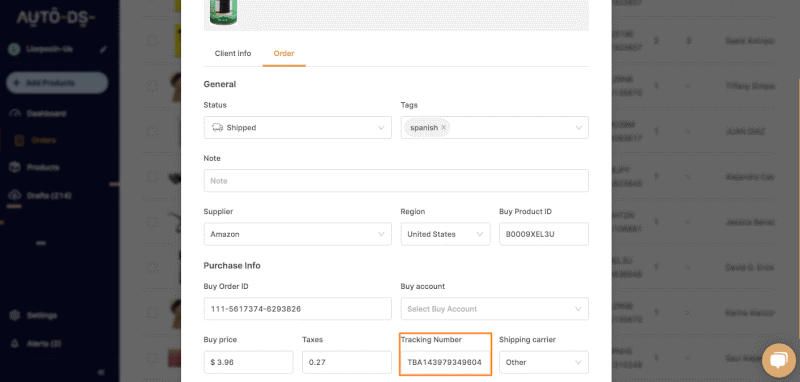Open the Supplier dropdown showing Amazon
This screenshot has height=382, width=800.
297,234
